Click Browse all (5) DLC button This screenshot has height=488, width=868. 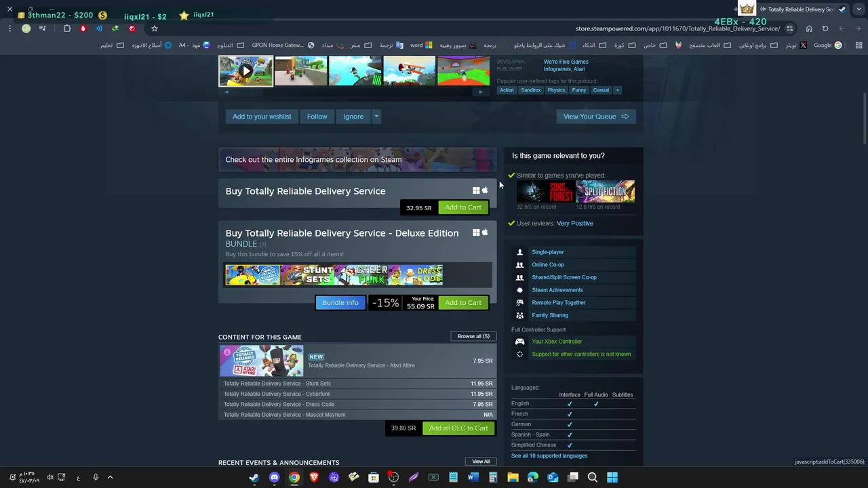(473, 336)
